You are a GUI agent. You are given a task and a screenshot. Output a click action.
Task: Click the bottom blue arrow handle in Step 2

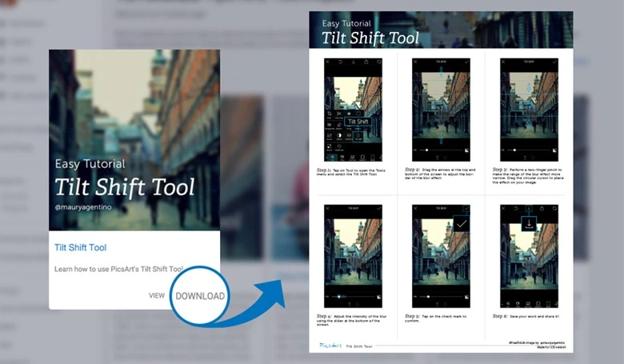(x=441, y=140)
